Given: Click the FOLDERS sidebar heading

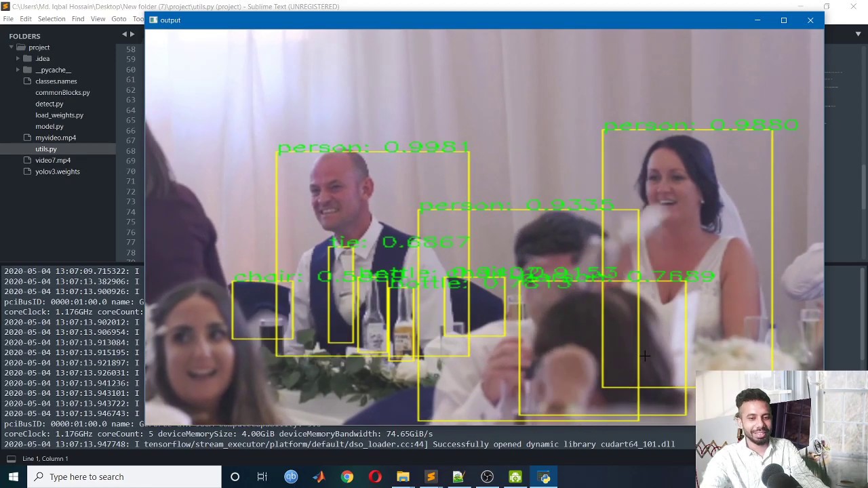Looking at the screenshot, I should point(24,36).
